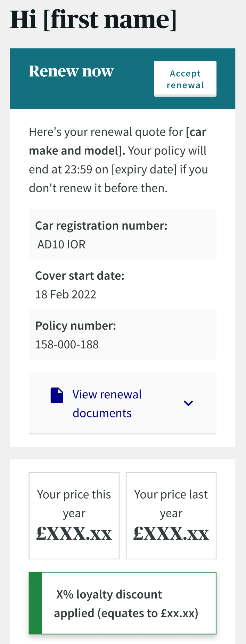Select the Your price this year box
Image resolution: width=246 pixels, height=644 pixels.
74,515
